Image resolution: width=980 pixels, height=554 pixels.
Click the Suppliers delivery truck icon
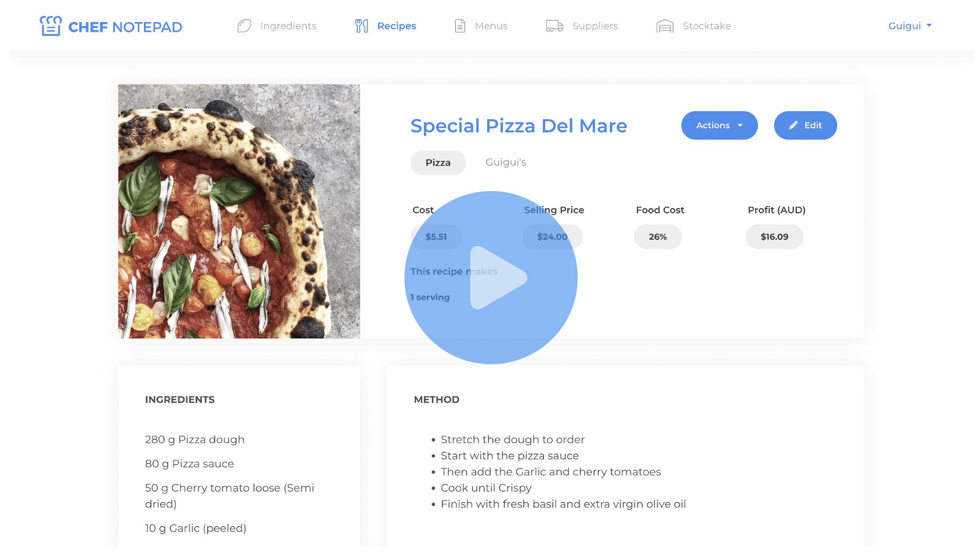[x=554, y=26]
